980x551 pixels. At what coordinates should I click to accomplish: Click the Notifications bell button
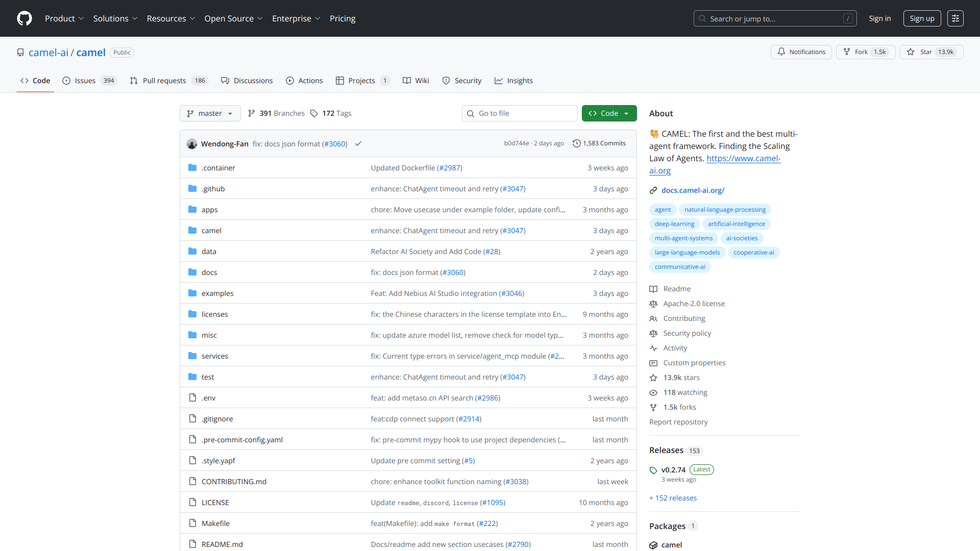coord(801,52)
